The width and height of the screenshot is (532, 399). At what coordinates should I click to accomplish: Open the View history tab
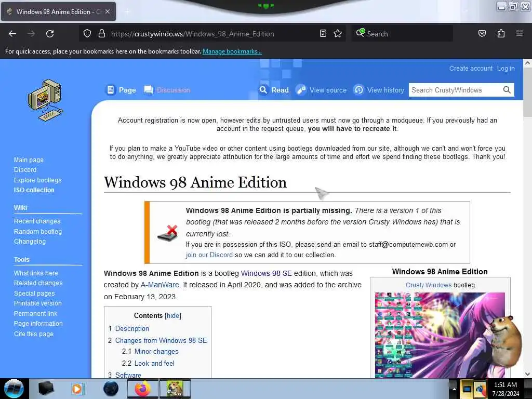click(379, 90)
